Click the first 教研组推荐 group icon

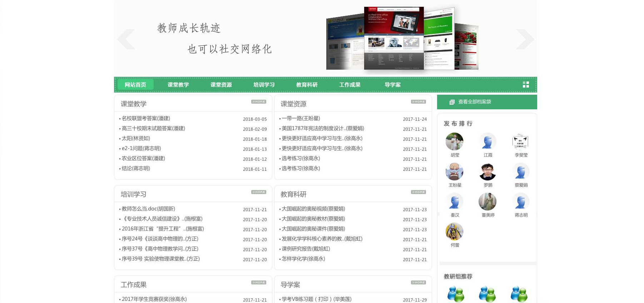[x=455, y=294]
